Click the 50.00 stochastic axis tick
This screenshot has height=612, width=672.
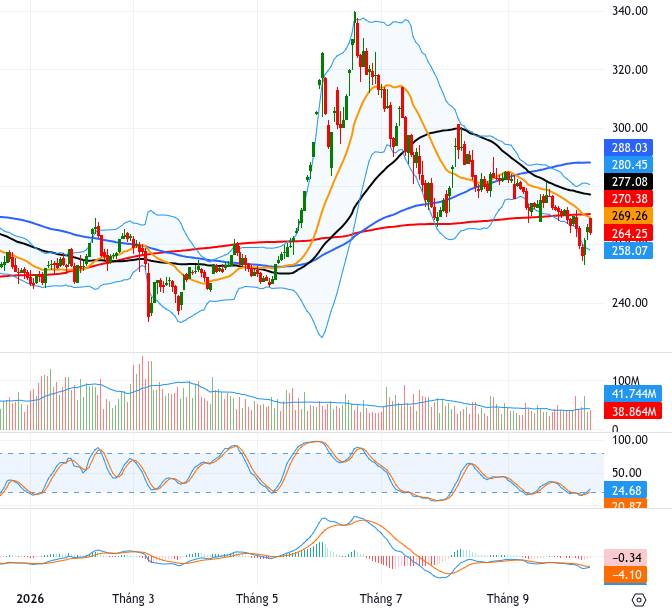click(627, 473)
